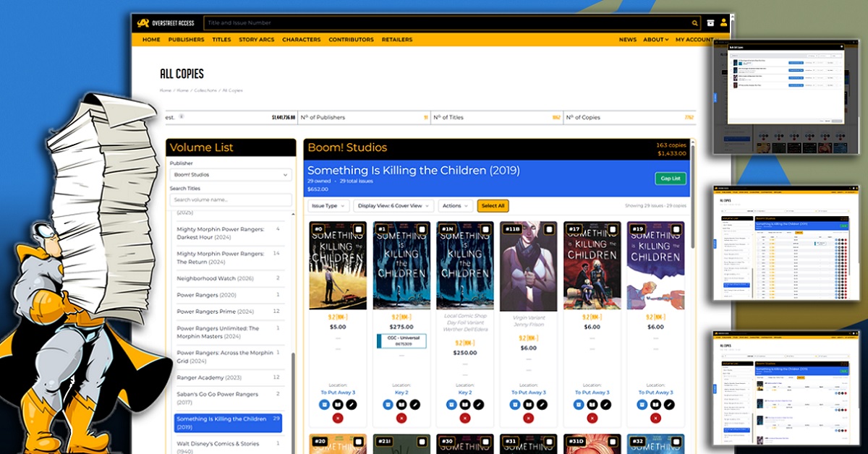Remove issue #1 with red X icon

(401, 418)
